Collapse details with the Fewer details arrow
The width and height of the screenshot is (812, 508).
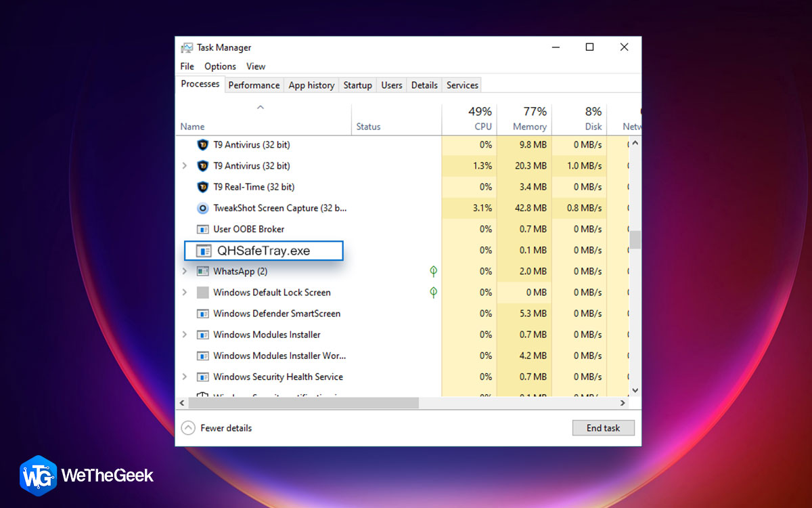click(x=188, y=428)
